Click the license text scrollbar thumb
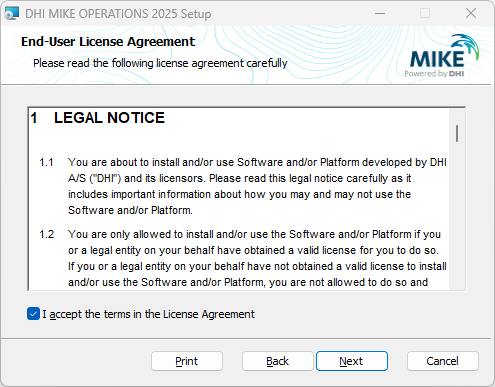This screenshot has width=495, height=387. pos(457,133)
